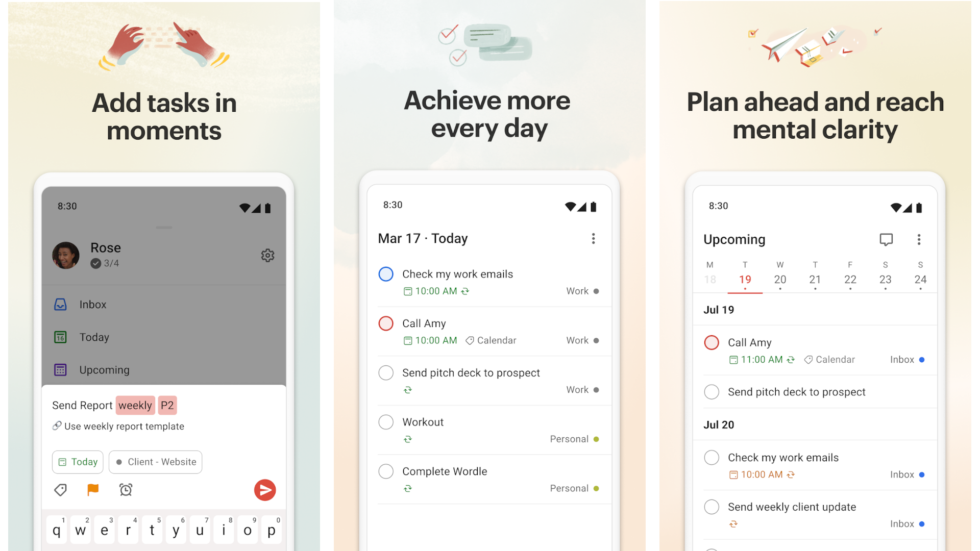980x551 pixels.
Task: Toggle the checkbox for Check my work emails
Action: [386, 273]
